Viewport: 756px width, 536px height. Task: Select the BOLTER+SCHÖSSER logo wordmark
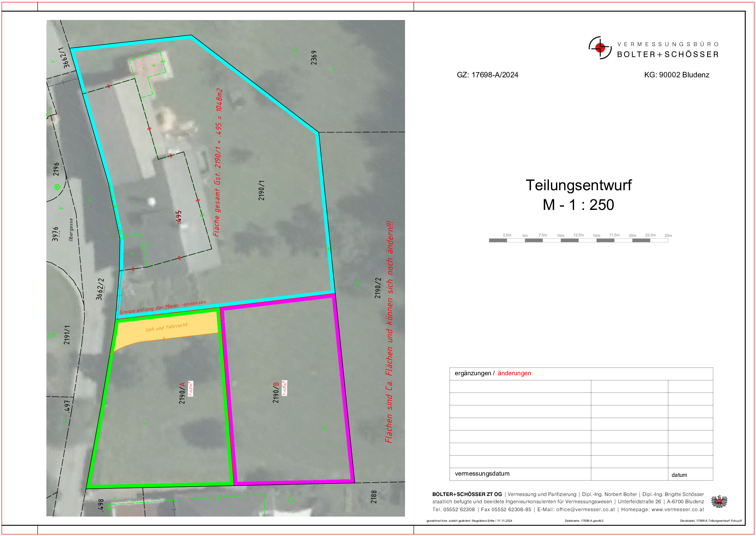coord(668,55)
